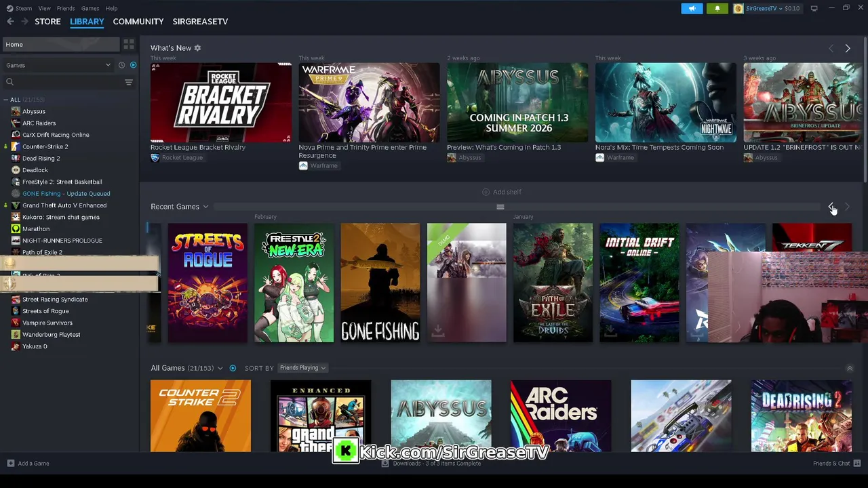Open Gone Fishing recent game cover

pos(380,283)
